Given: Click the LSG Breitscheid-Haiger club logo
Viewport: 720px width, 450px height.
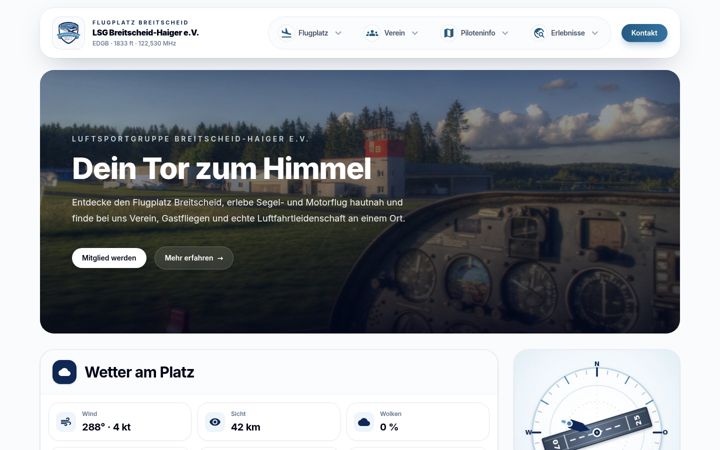Looking at the screenshot, I should pyautogui.click(x=68, y=33).
